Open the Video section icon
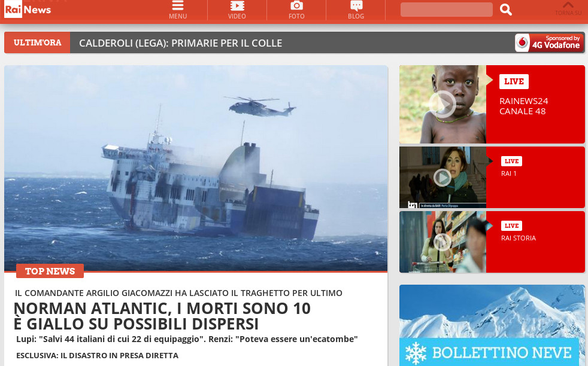This screenshot has height=366, width=588. 237,7
